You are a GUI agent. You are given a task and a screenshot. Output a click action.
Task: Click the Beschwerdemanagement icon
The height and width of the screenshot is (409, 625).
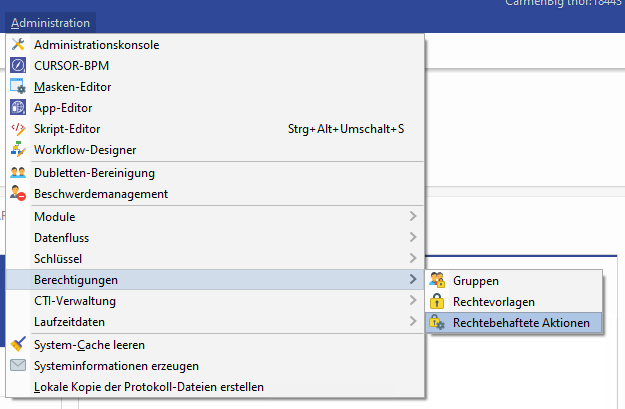click(x=17, y=194)
